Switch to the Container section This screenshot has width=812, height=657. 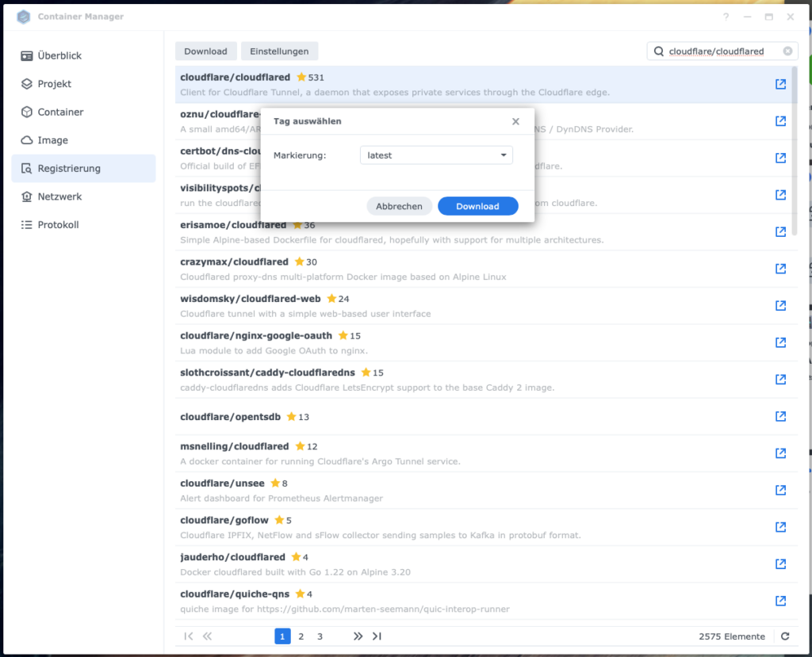(x=60, y=112)
